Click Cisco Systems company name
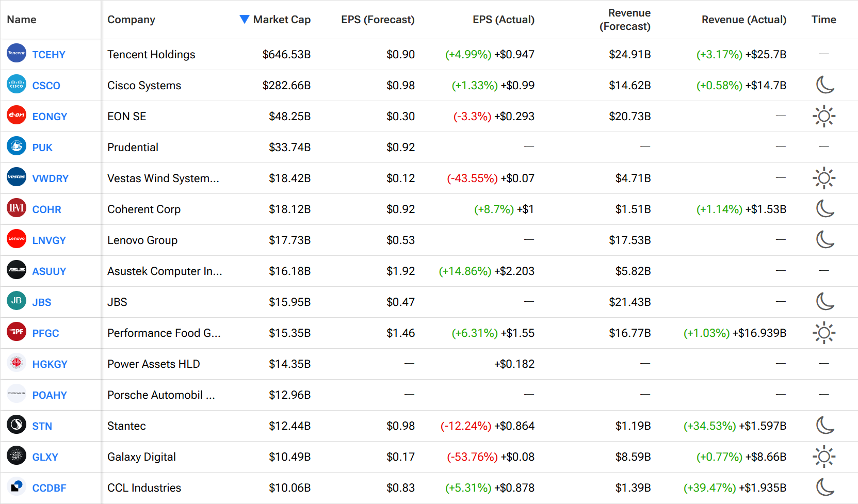Image resolution: width=858 pixels, height=504 pixels. [x=144, y=86]
